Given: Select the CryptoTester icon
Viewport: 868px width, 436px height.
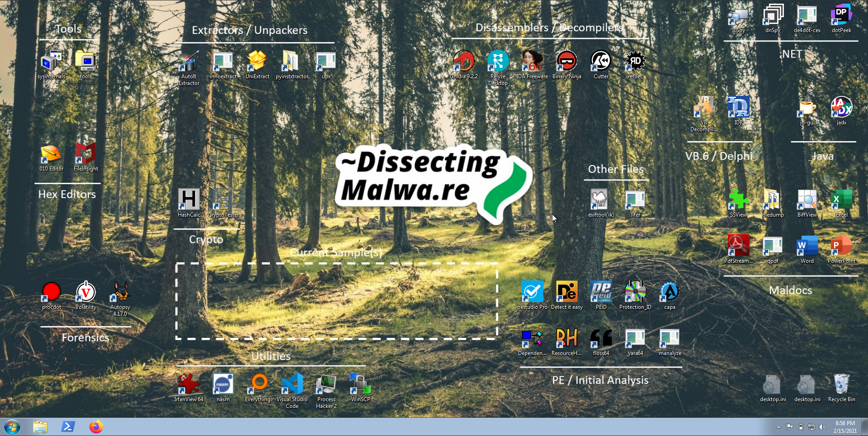Looking at the screenshot, I should [223, 203].
